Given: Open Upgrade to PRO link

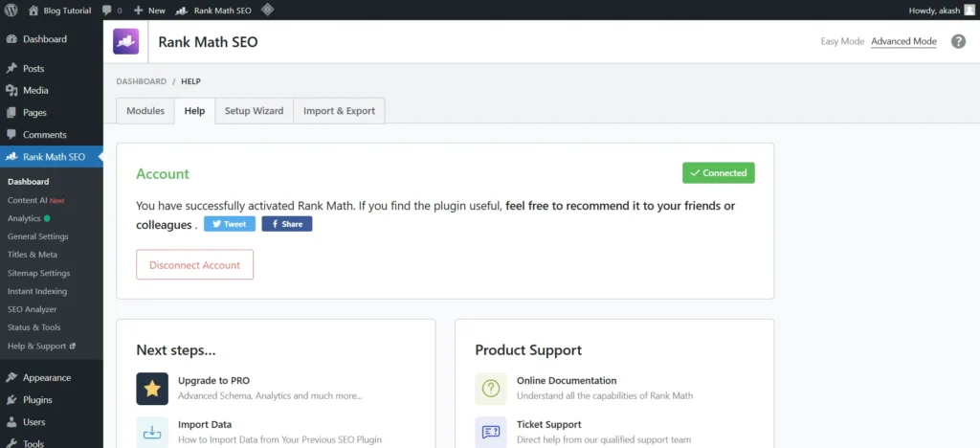Looking at the screenshot, I should [213, 381].
